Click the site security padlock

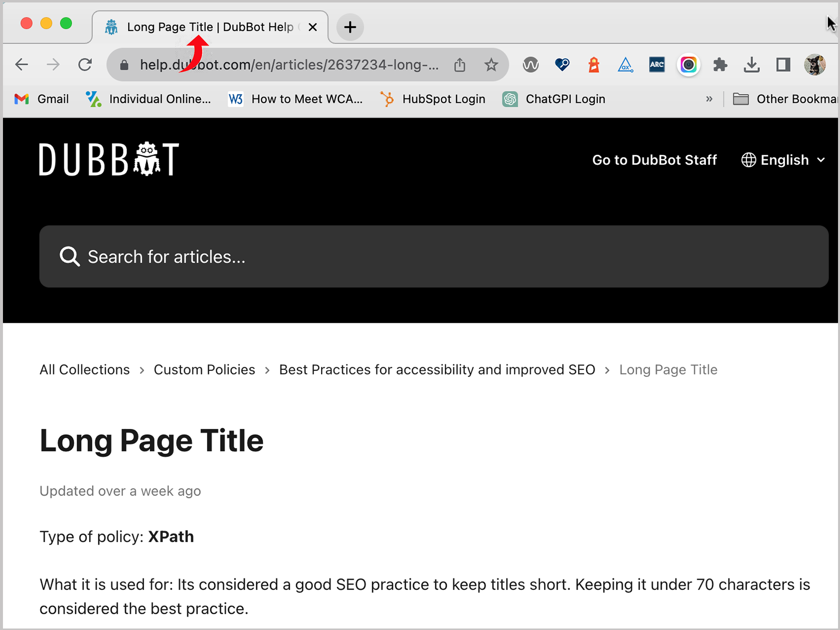pos(123,64)
